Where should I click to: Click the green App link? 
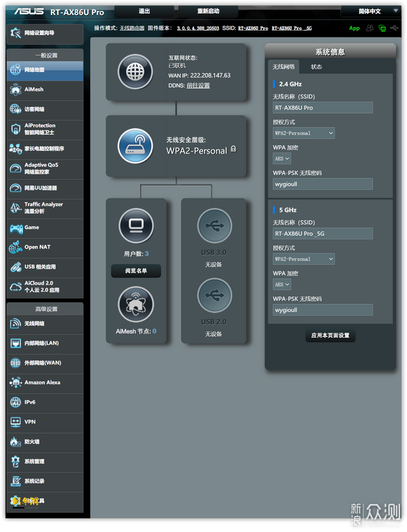(354, 28)
